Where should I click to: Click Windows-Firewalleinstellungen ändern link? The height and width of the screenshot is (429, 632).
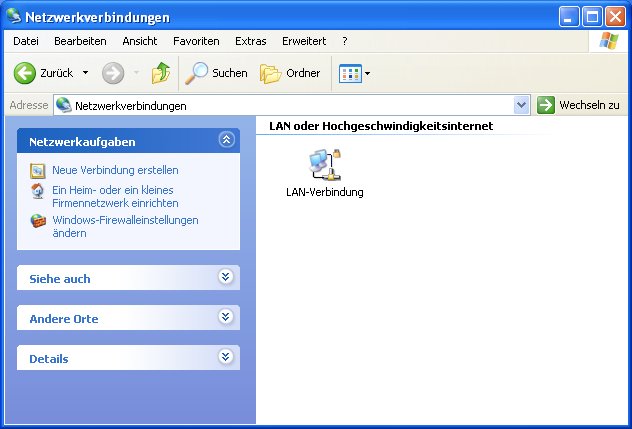point(125,227)
